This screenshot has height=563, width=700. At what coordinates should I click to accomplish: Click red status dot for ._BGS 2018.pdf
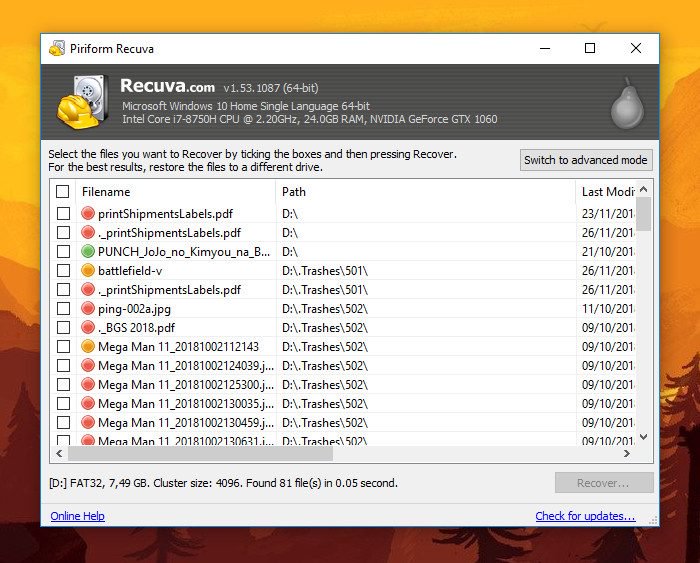pyautogui.click(x=88, y=327)
